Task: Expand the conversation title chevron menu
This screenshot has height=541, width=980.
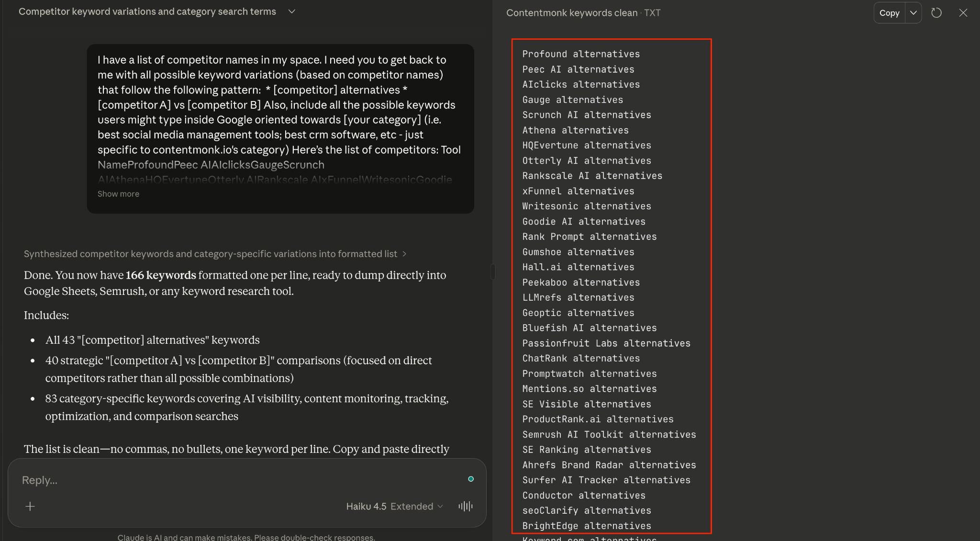Action: pyautogui.click(x=292, y=11)
